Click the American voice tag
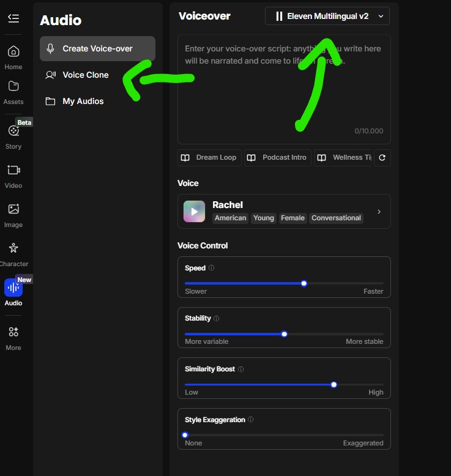The width and height of the screenshot is (451, 476). (231, 218)
